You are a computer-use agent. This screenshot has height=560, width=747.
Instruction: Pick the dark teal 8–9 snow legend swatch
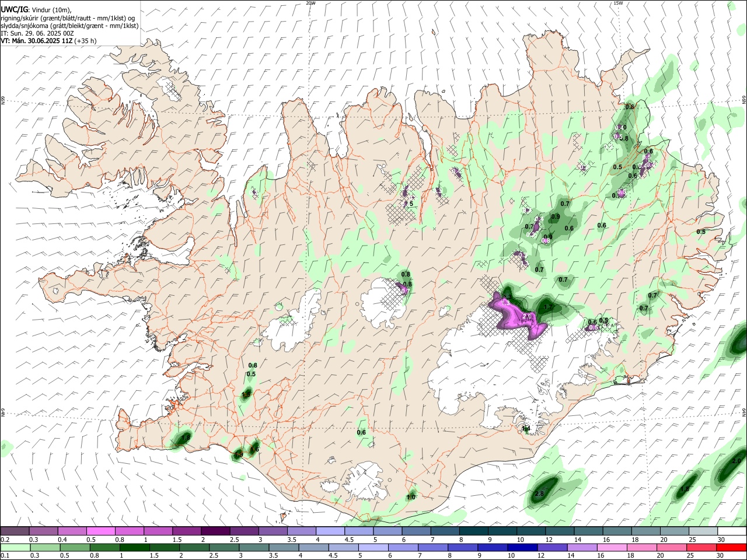coord(474,531)
